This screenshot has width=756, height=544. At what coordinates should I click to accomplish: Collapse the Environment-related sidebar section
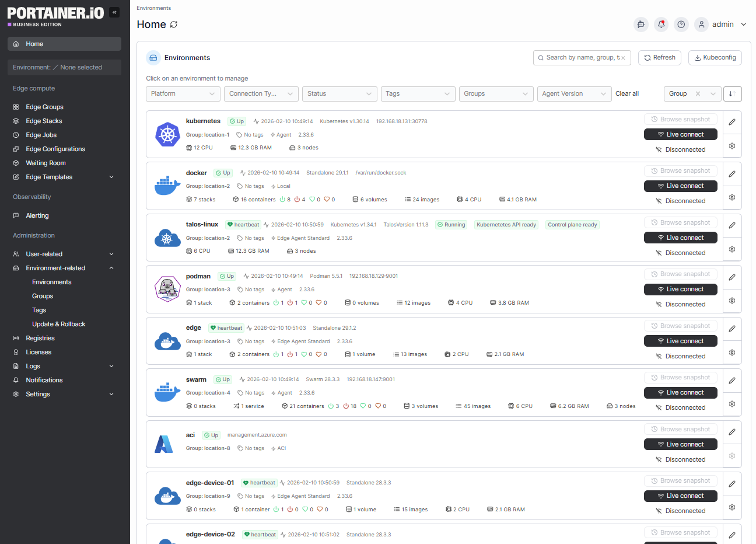(111, 268)
